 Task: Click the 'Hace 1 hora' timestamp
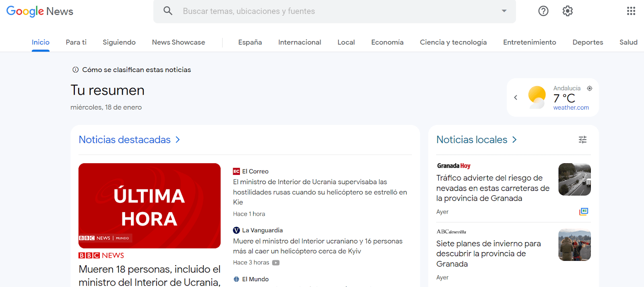click(249, 214)
